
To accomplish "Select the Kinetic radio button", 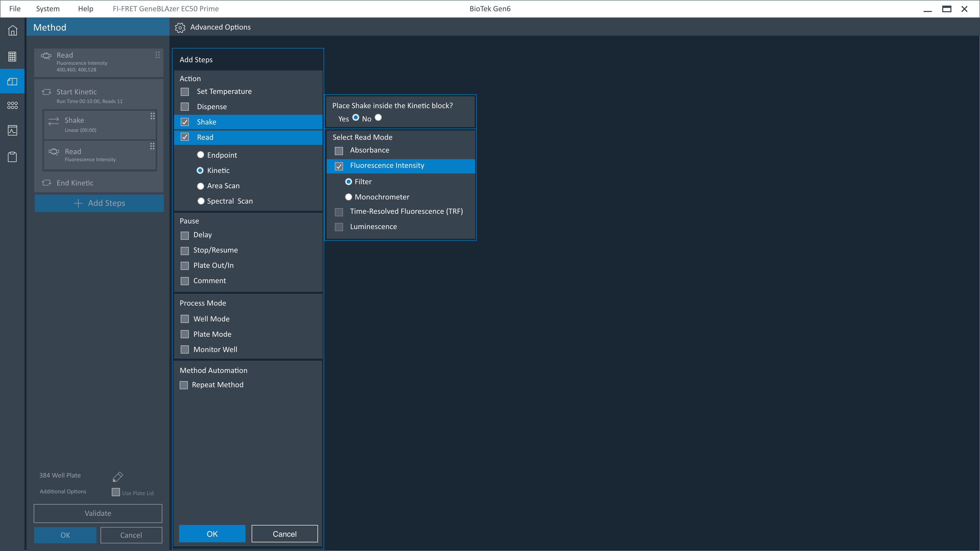I will [200, 170].
